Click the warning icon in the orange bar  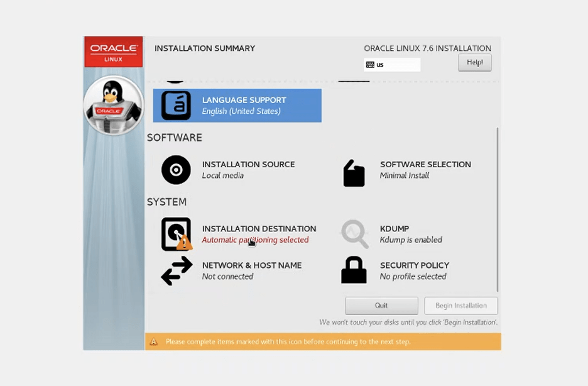pyautogui.click(x=154, y=341)
